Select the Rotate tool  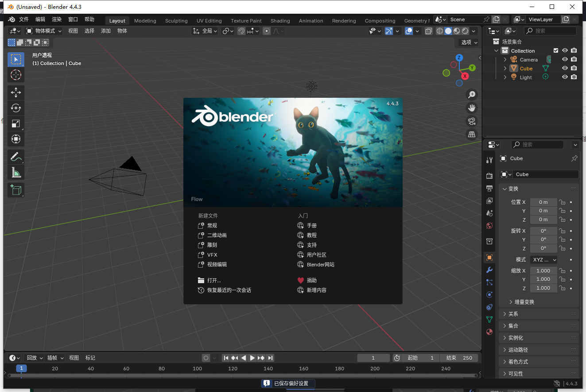(x=16, y=108)
